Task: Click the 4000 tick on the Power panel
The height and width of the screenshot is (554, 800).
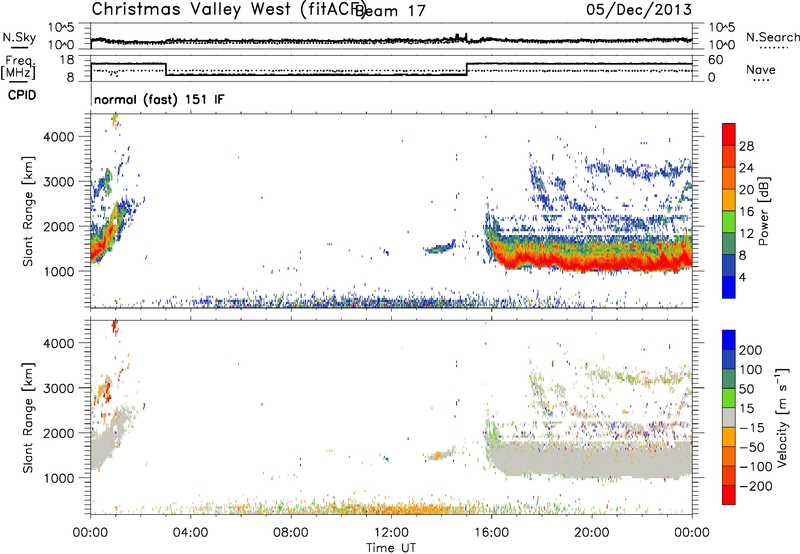Action: point(59,137)
